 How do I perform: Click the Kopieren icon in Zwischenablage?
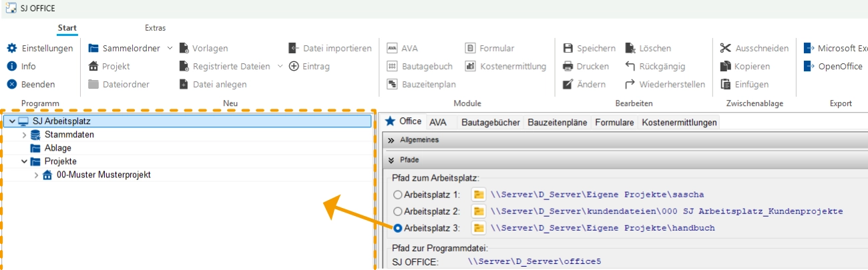[x=725, y=67]
